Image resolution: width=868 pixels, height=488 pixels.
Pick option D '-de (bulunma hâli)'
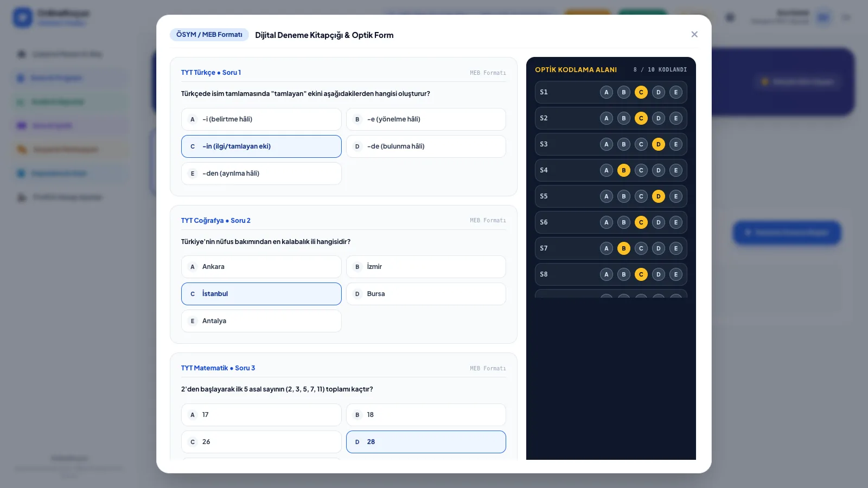(x=426, y=146)
